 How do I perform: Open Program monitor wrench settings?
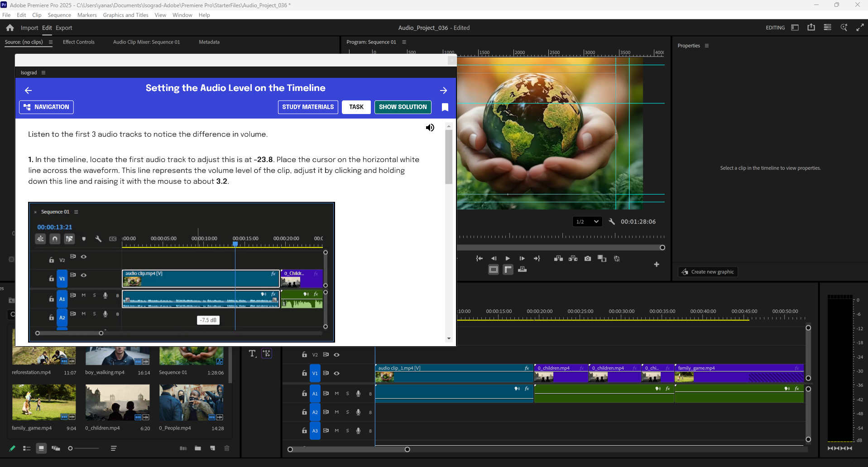click(x=612, y=221)
